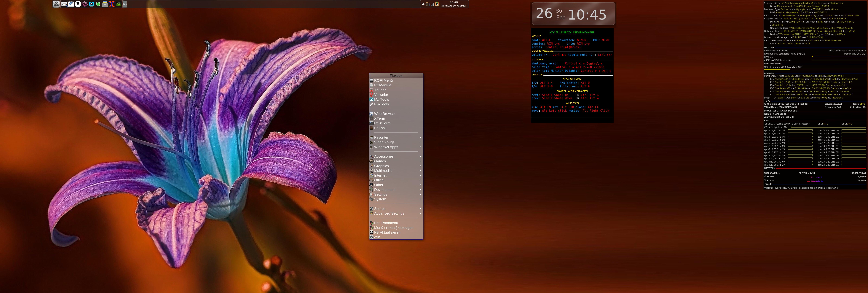Expand the Accessories submenu
This screenshot has width=868, height=293.
(396, 156)
